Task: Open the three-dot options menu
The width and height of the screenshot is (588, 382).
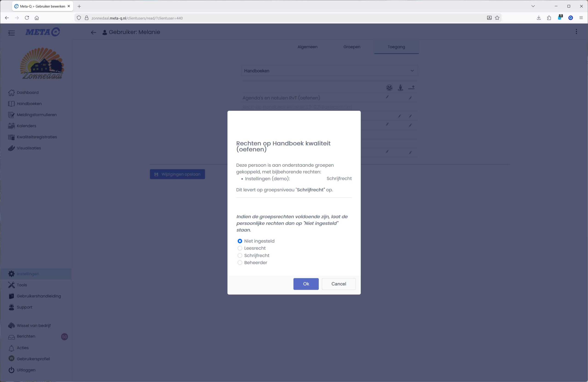Action: coord(576,32)
